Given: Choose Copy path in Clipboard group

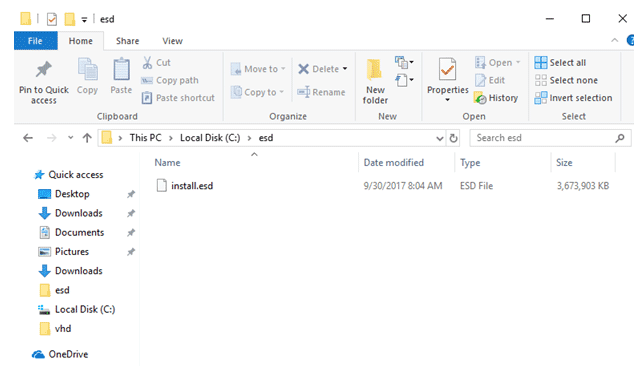Looking at the screenshot, I should click(x=170, y=80).
